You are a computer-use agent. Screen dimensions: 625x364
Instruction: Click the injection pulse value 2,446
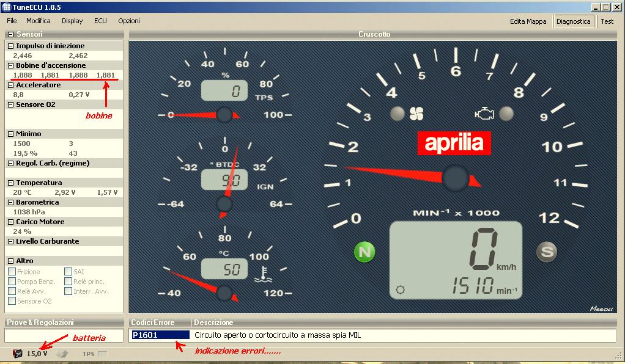point(22,56)
